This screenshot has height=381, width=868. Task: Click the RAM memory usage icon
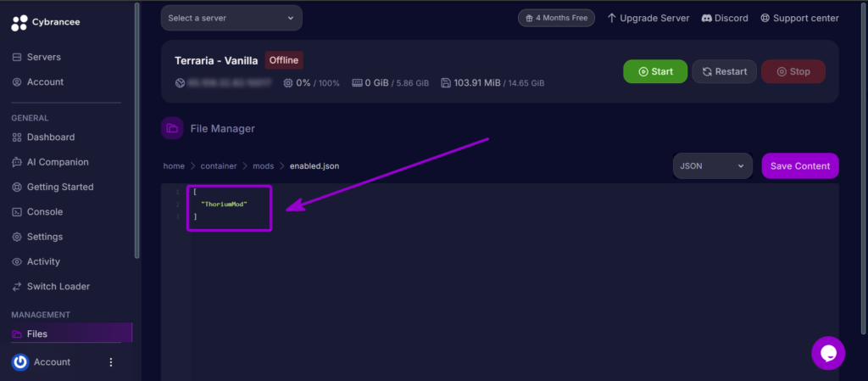tap(357, 83)
